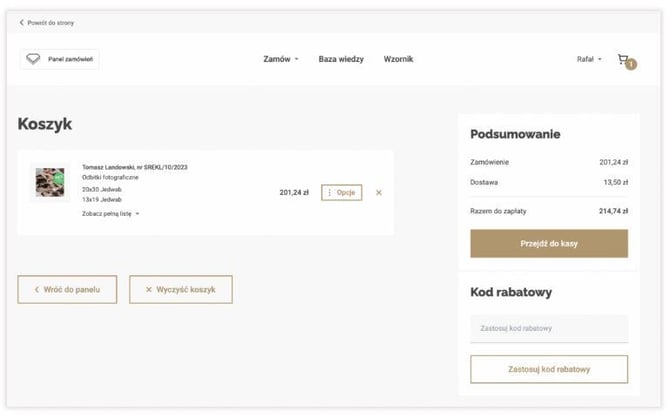Expand the Zamów dropdown menu
This screenshot has height=418, width=670.
click(281, 59)
